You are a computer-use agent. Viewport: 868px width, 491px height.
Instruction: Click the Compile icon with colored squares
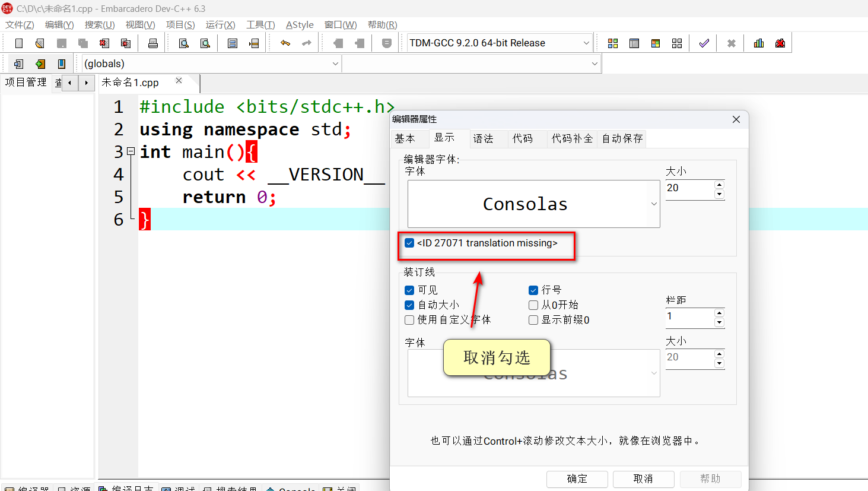[613, 43]
